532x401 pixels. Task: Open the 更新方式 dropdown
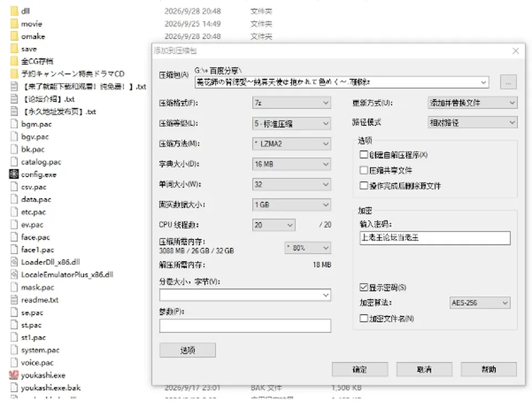(473, 102)
